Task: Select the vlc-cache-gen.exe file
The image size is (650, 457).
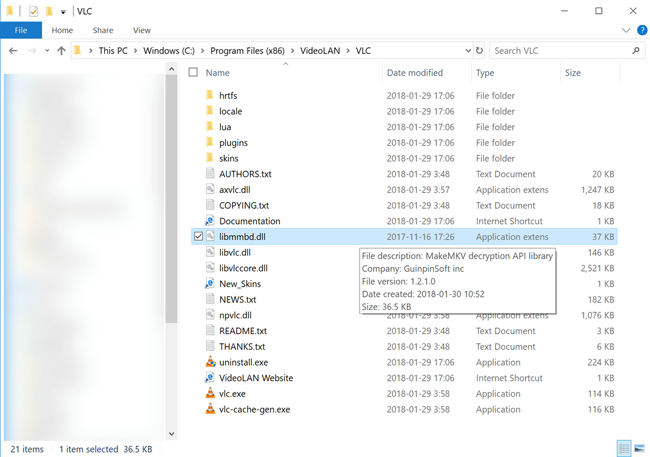Action: (x=254, y=409)
